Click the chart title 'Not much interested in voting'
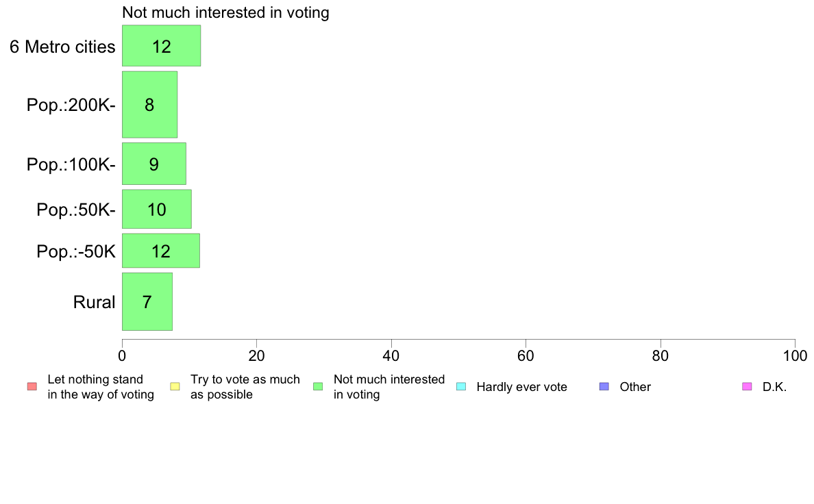814x504 pixels. pyautogui.click(x=226, y=12)
